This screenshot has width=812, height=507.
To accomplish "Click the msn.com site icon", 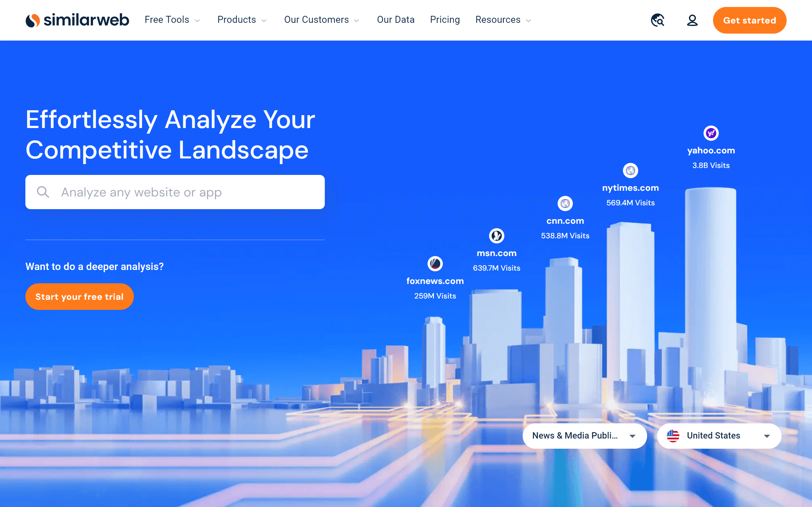I will click(x=496, y=235).
